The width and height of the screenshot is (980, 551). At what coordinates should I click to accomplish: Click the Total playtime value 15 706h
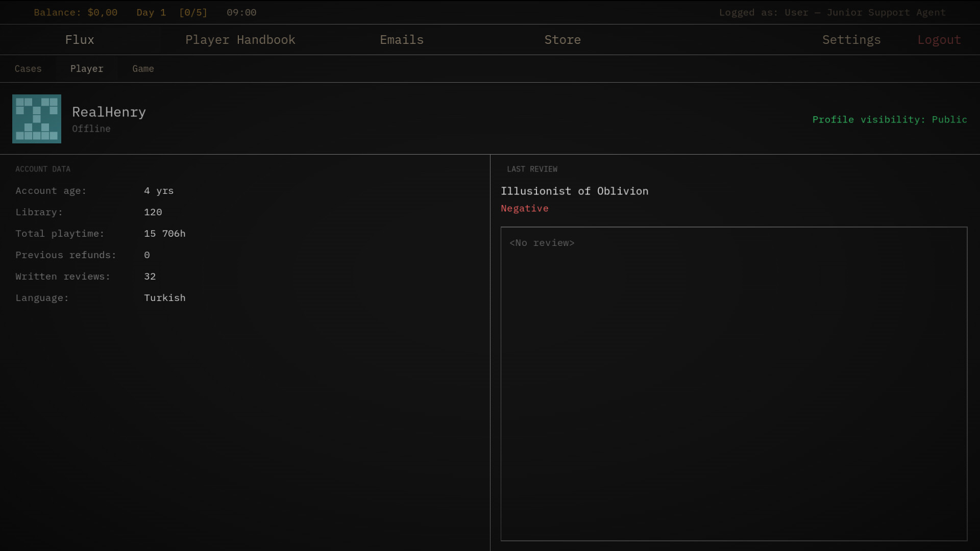[165, 234]
